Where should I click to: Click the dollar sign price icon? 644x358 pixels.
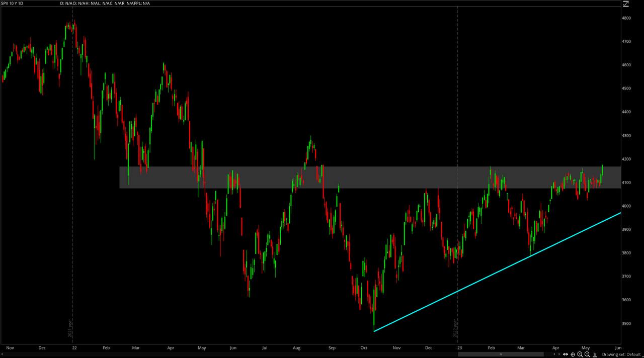click(595, 354)
